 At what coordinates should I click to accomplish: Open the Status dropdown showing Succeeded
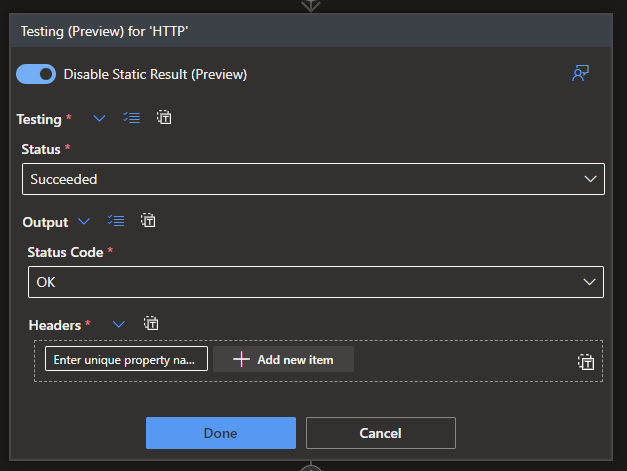pos(314,179)
